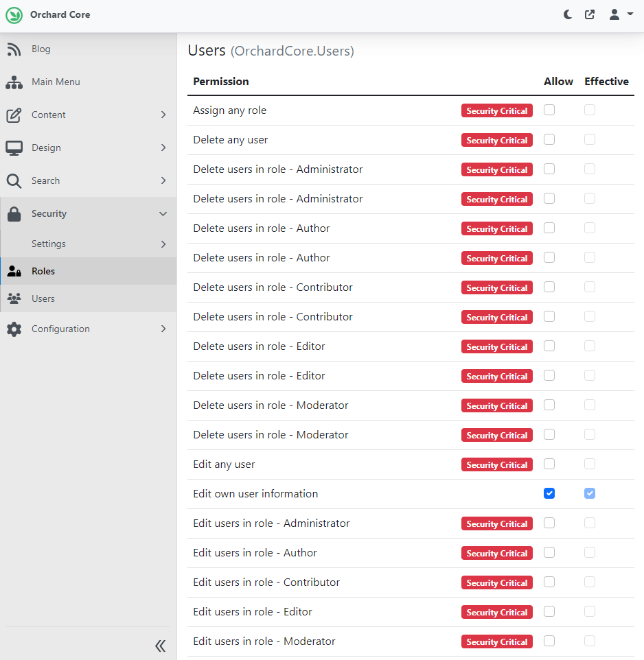Screen dimensions: 644x660
Task: Expand the Content menu chevron
Action: (x=163, y=115)
